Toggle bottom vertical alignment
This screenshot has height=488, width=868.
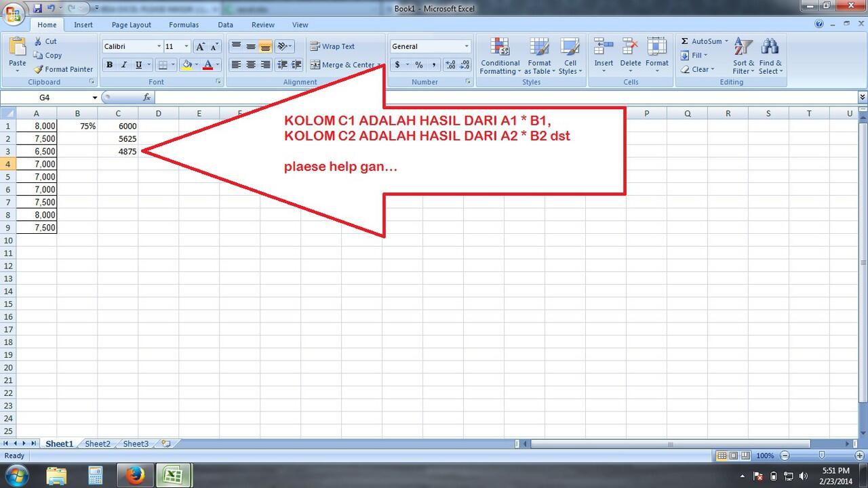(x=265, y=47)
